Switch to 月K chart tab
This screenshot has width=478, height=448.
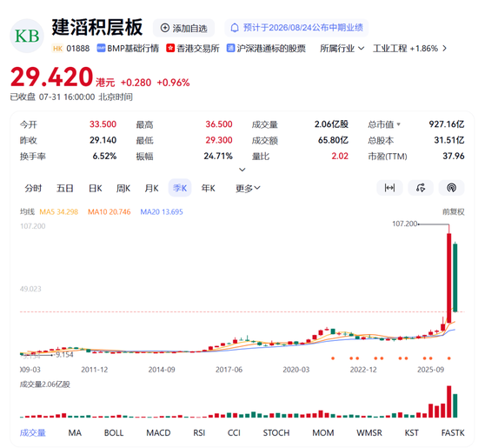click(x=151, y=188)
